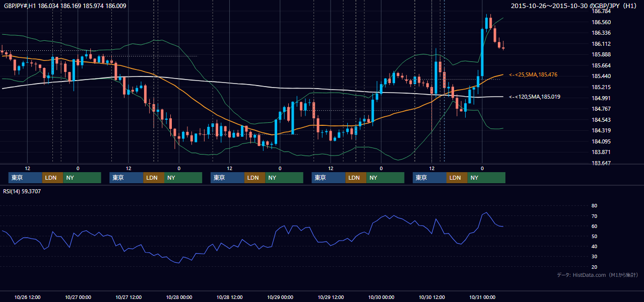Click RSI scale level 60

click(594, 226)
